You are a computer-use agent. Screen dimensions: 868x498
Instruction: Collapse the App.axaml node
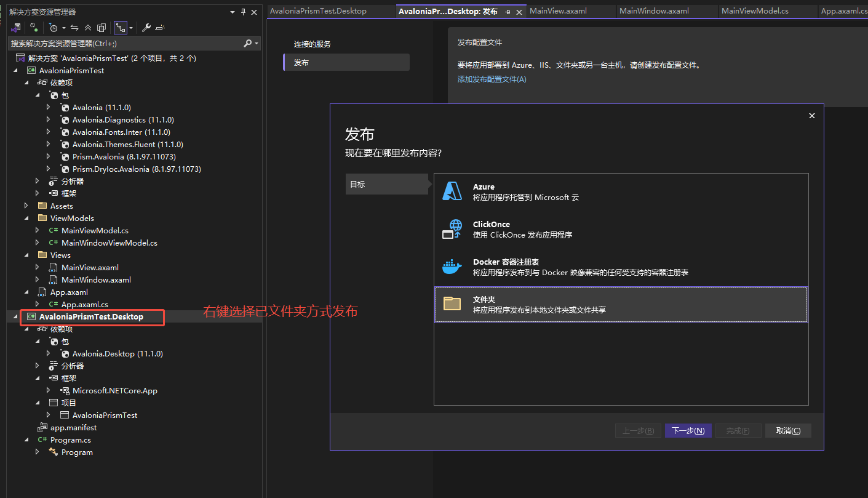point(26,292)
